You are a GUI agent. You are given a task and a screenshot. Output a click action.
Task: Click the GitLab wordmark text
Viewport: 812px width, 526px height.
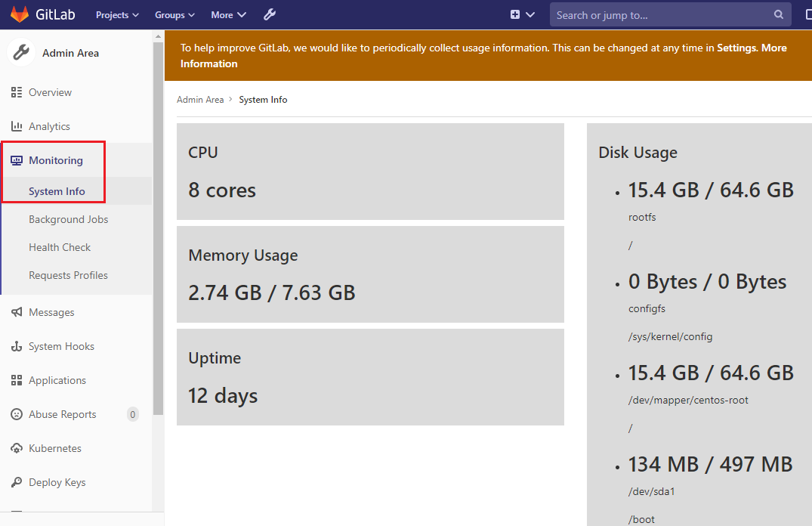click(x=55, y=14)
